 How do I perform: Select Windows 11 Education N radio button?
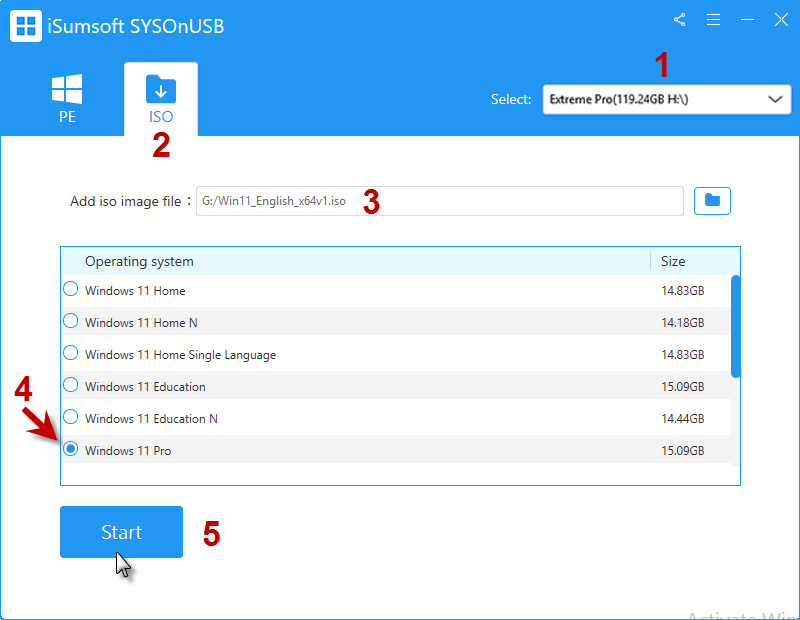click(x=70, y=417)
